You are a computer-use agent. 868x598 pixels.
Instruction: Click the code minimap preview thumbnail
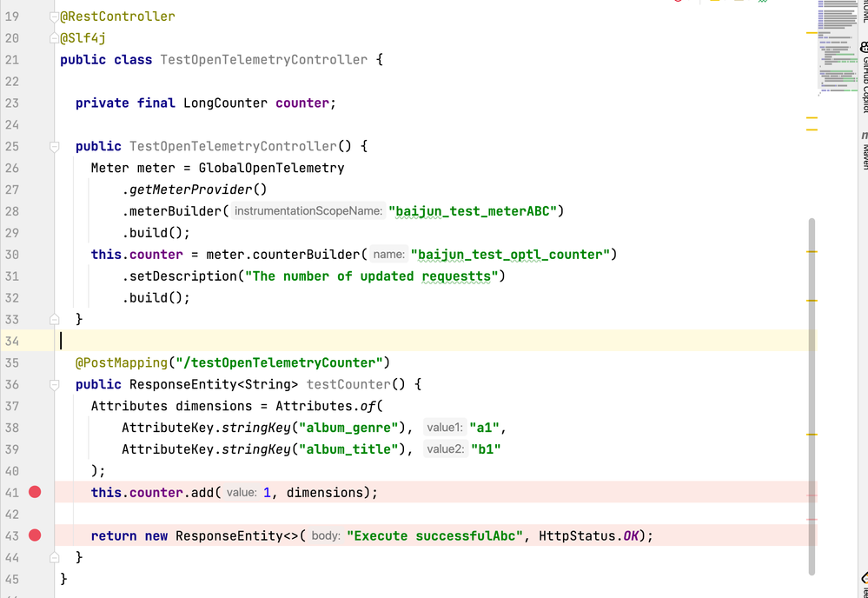pyautogui.click(x=837, y=48)
